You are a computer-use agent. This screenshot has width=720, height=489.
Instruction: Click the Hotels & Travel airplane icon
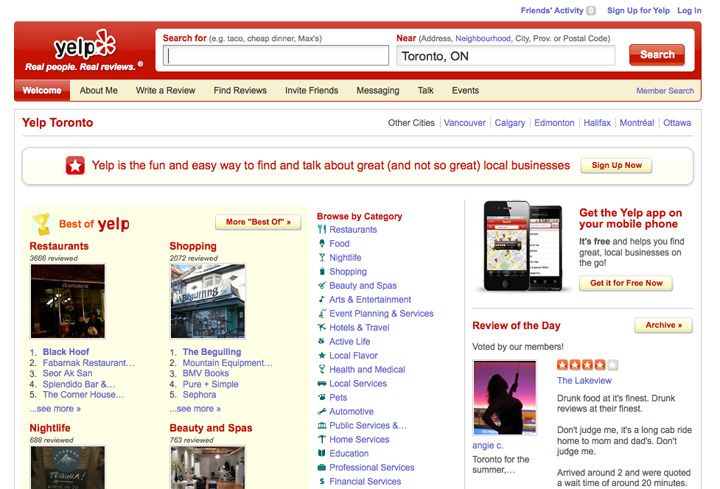[322, 327]
